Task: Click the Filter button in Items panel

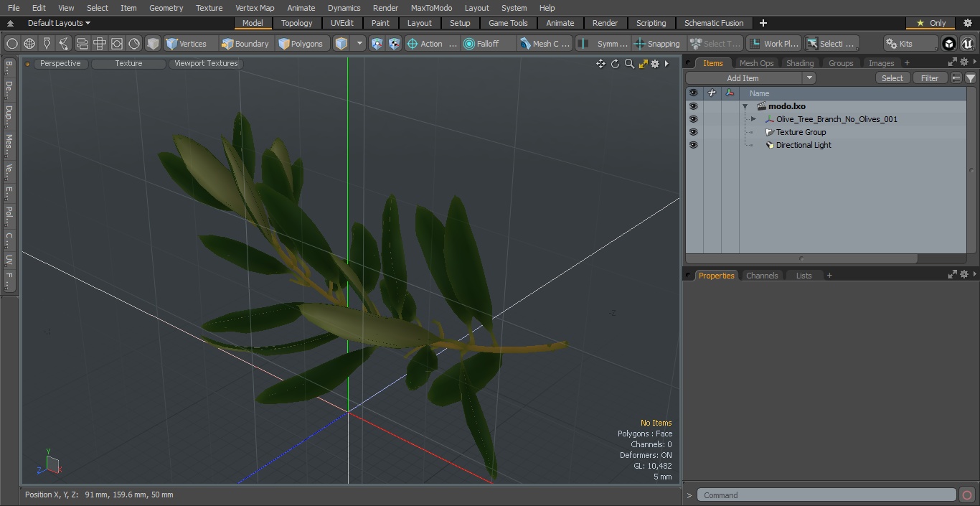Action: coord(930,78)
